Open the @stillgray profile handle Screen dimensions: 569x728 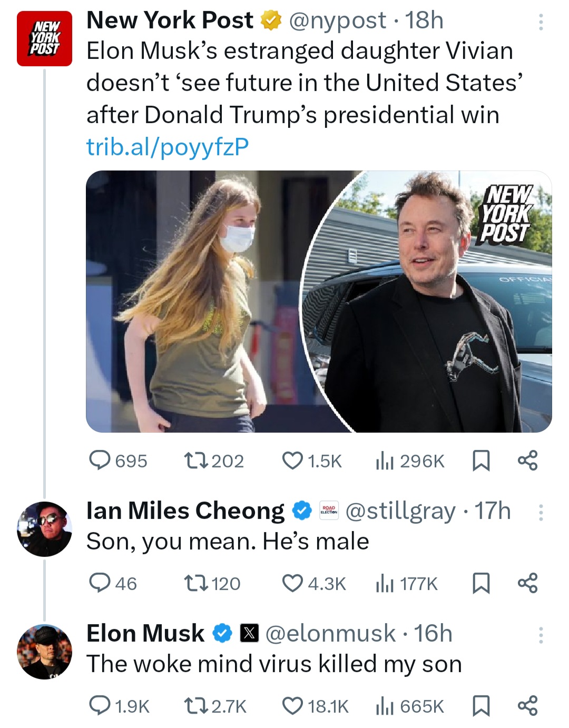point(400,511)
